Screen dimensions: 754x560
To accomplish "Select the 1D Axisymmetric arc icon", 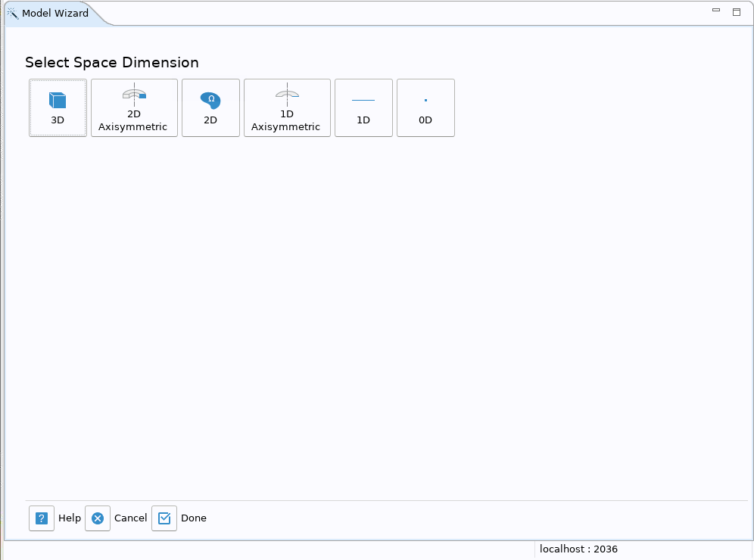I will coord(287,95).
